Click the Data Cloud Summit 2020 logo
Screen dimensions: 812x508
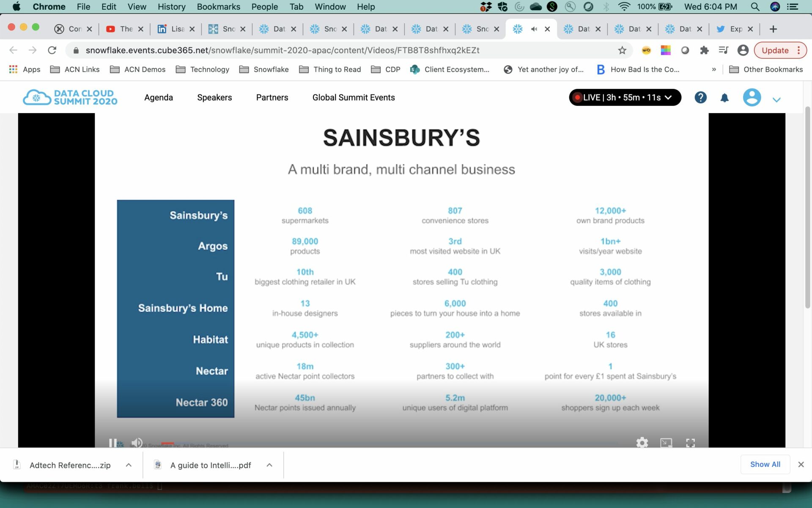70,97
